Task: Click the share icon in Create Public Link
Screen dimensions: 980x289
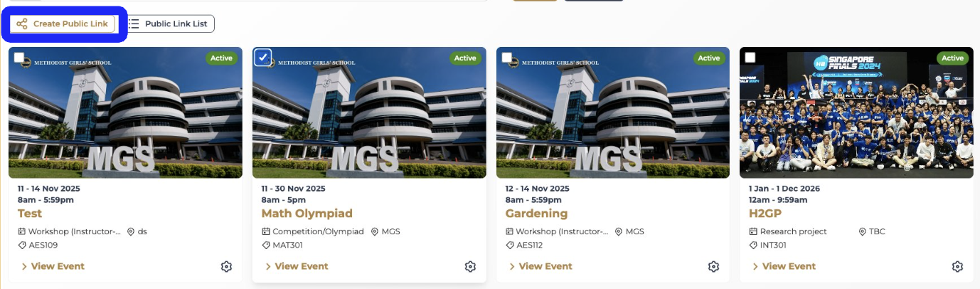Action: (22, 24)
